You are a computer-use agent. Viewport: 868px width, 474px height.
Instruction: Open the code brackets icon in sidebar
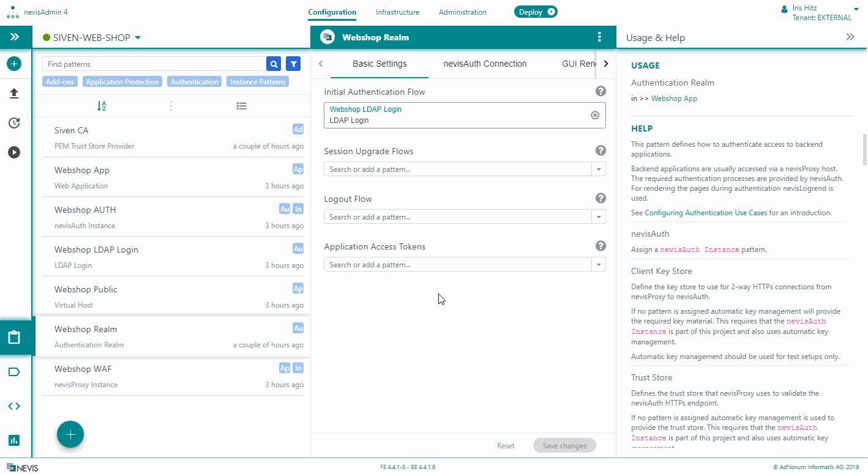(15, 406)
